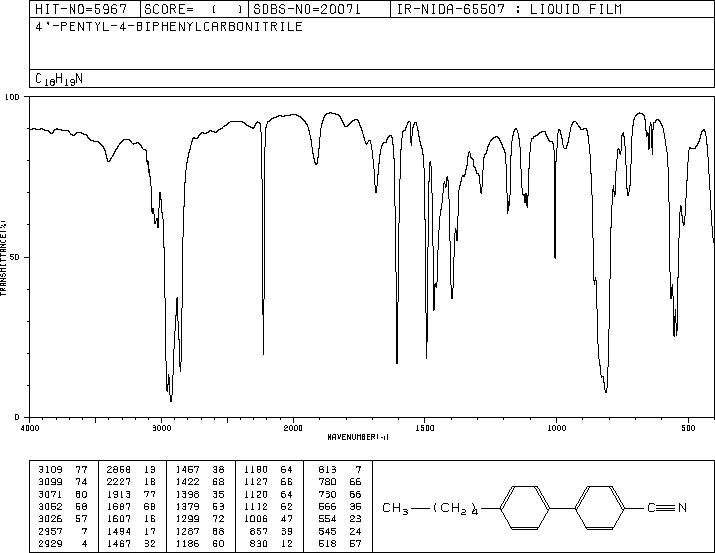Click the benzene ring bonded to C≡N
The width and height of the screenshot is (715, 553).
click(x=600, y=508)
